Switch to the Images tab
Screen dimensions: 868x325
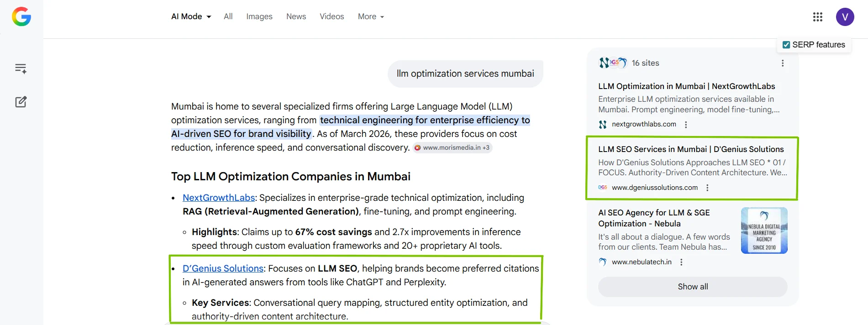(x=259, y=16)
